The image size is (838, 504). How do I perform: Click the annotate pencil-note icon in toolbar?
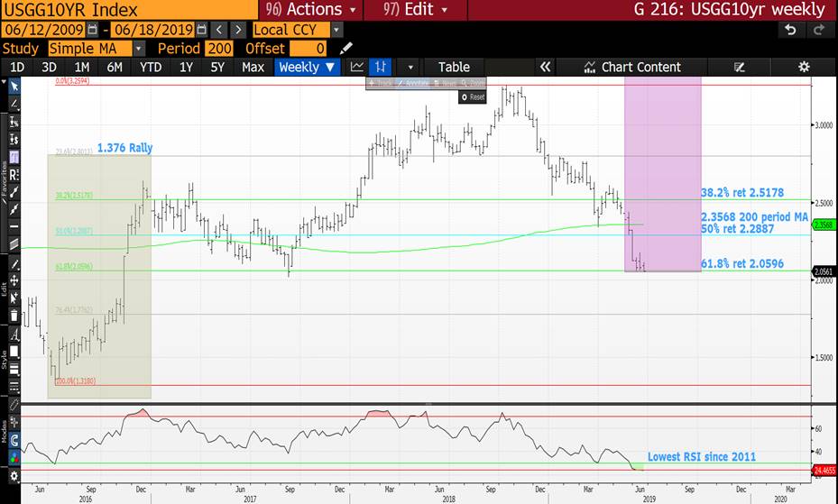[739, 68]
